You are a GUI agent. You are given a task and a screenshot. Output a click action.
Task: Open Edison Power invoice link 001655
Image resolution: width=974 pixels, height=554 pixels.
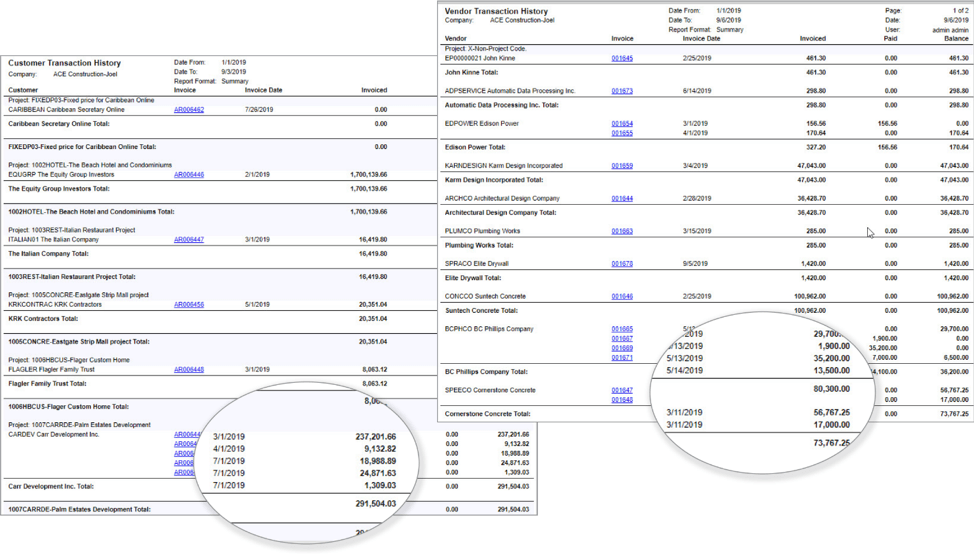(x=622, y=133)
